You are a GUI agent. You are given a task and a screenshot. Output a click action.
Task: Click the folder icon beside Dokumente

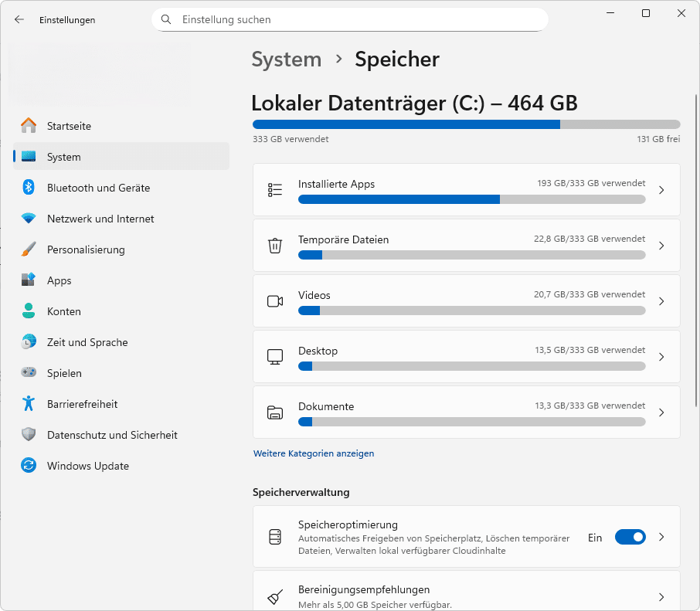[x=275, y=412]
